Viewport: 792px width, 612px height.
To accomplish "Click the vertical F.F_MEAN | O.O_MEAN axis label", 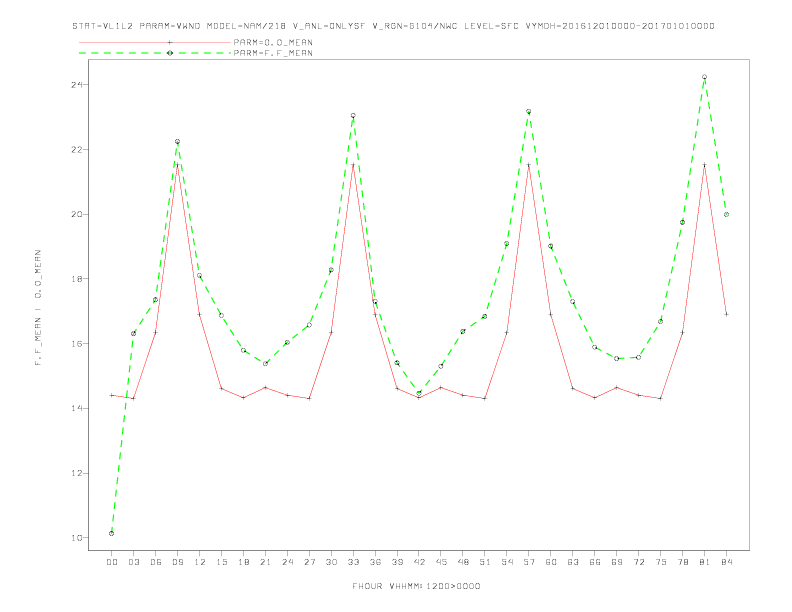I will [x=38, y=308].
